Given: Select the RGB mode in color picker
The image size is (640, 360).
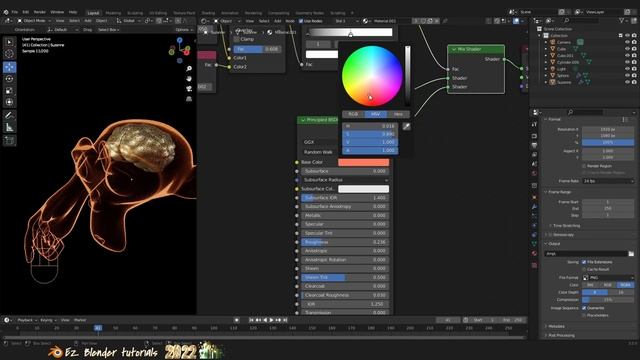Looking at the screenshot, I should pos(353,114).
